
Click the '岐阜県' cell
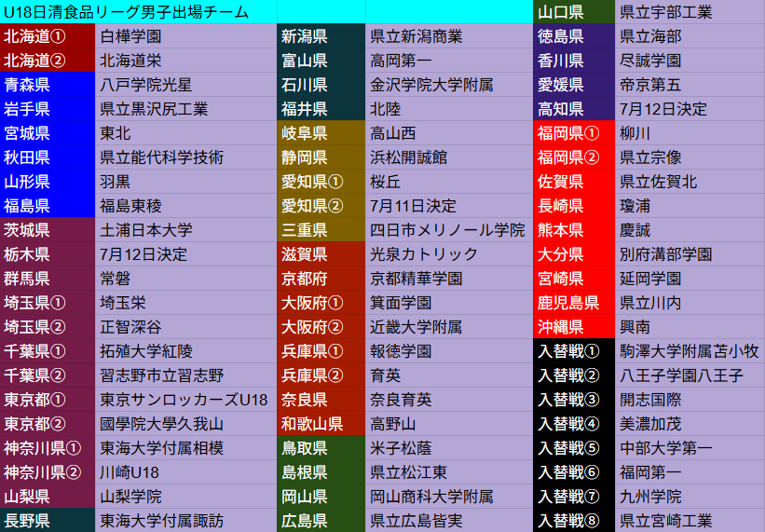[x=321, y=133]
